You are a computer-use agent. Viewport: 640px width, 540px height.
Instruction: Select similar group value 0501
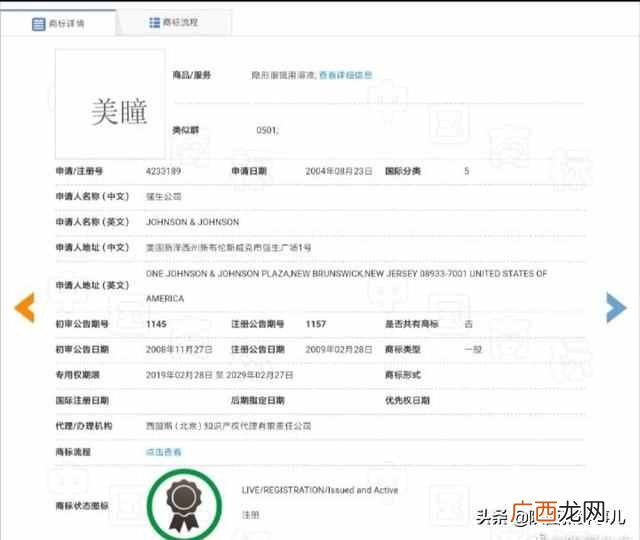point(267,130)
